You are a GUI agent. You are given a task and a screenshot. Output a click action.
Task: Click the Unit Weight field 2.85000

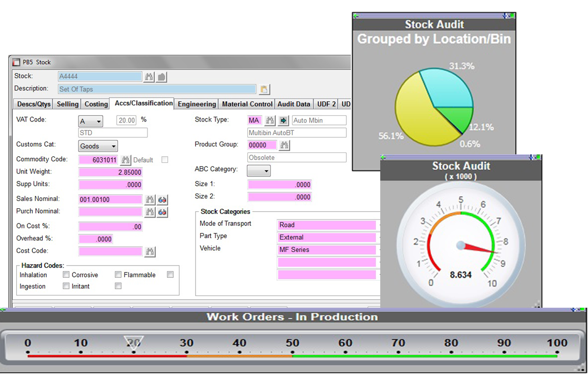(x=111, y=172)
